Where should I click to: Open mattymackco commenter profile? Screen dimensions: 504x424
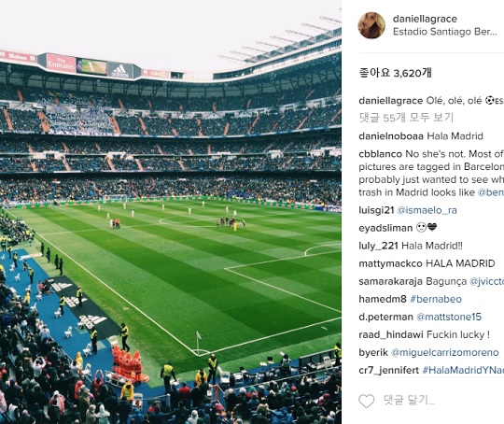(x=390, y=263)
